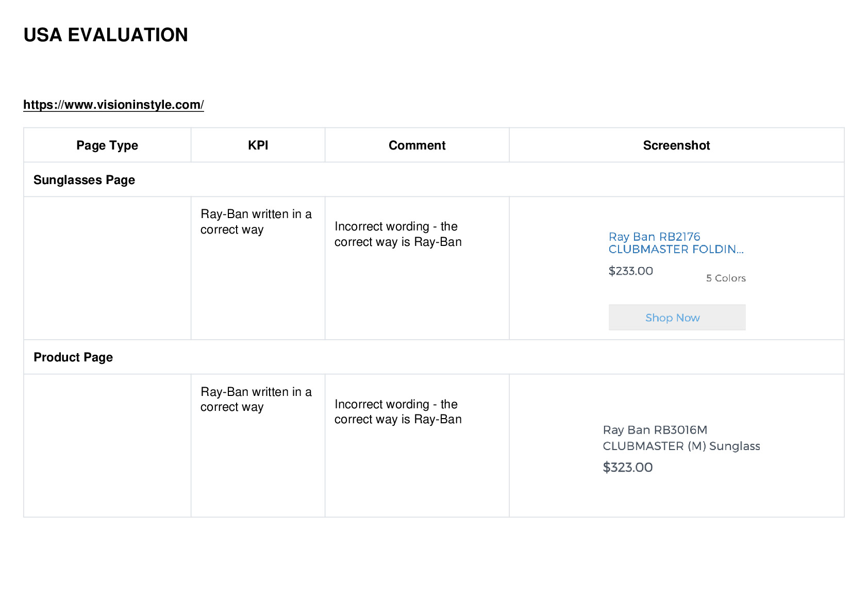Open the visioninstyle.com URL link
This screenshot has width=868, height=614.
tap(113, 105)
